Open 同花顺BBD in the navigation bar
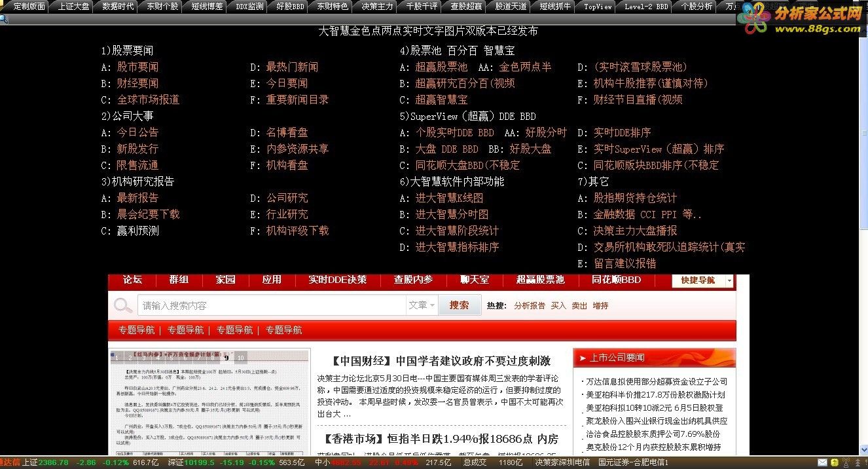The height and width of the screenshot is (469, 868). coord(616,280)
